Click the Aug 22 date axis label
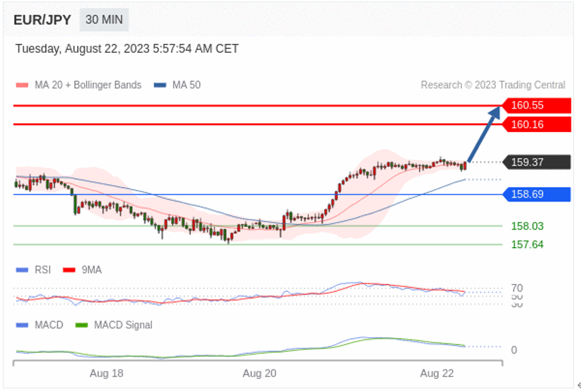581x392 pixels. click(437, 373)
